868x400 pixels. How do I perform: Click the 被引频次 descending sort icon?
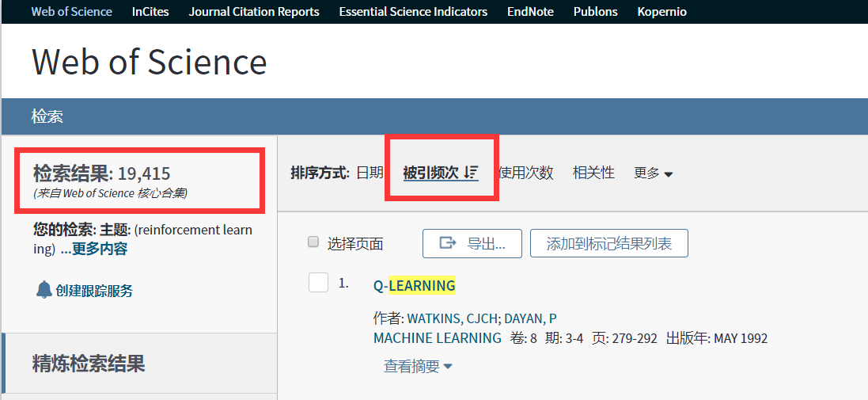coord(471,173)
